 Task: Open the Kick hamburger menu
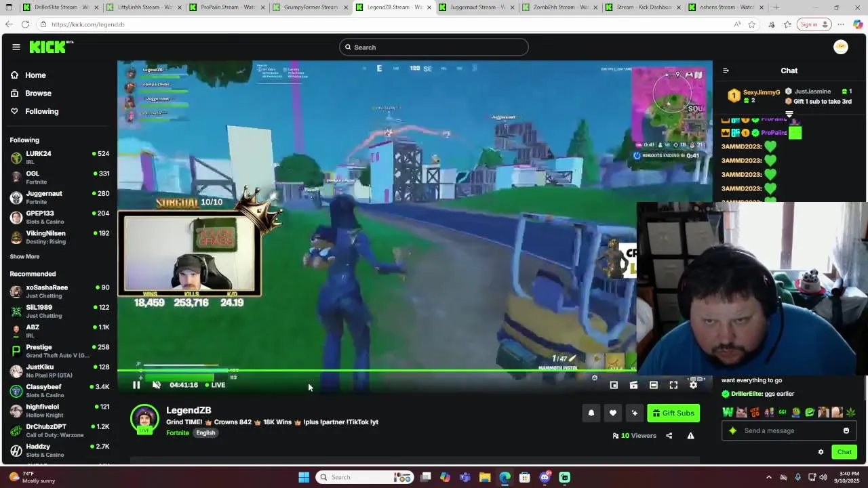16,47
